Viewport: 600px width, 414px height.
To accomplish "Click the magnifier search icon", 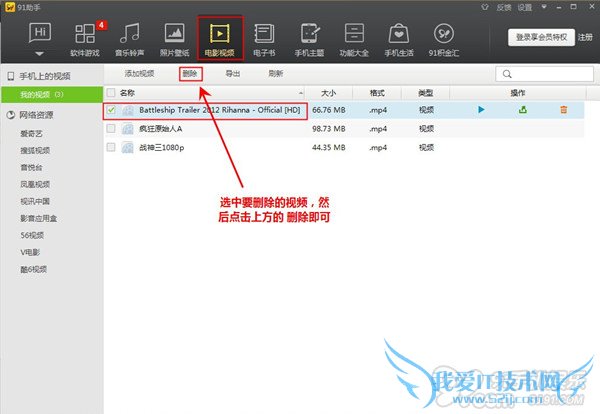I will tap(507, 74).
